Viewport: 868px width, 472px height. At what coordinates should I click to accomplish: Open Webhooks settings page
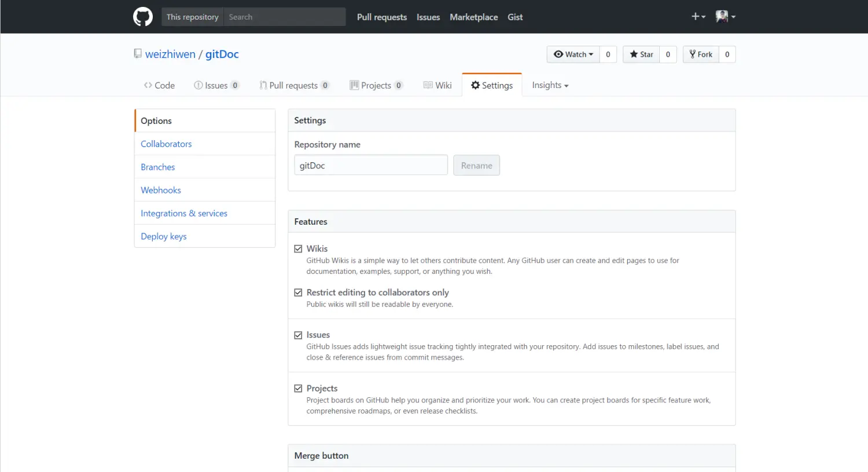pyautogui.click(x=205, y=190)
